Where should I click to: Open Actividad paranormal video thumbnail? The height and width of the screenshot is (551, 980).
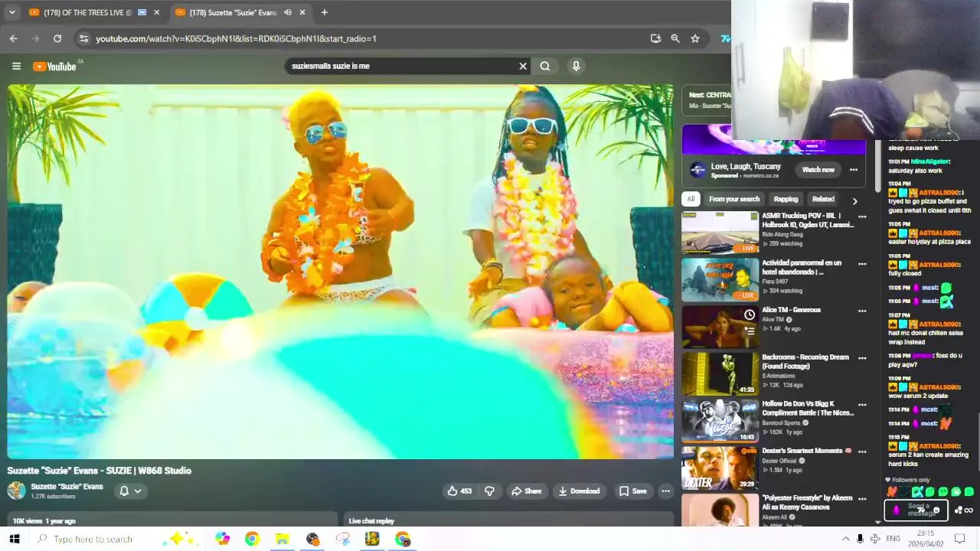pyautogui.click(x=720, y=279)
